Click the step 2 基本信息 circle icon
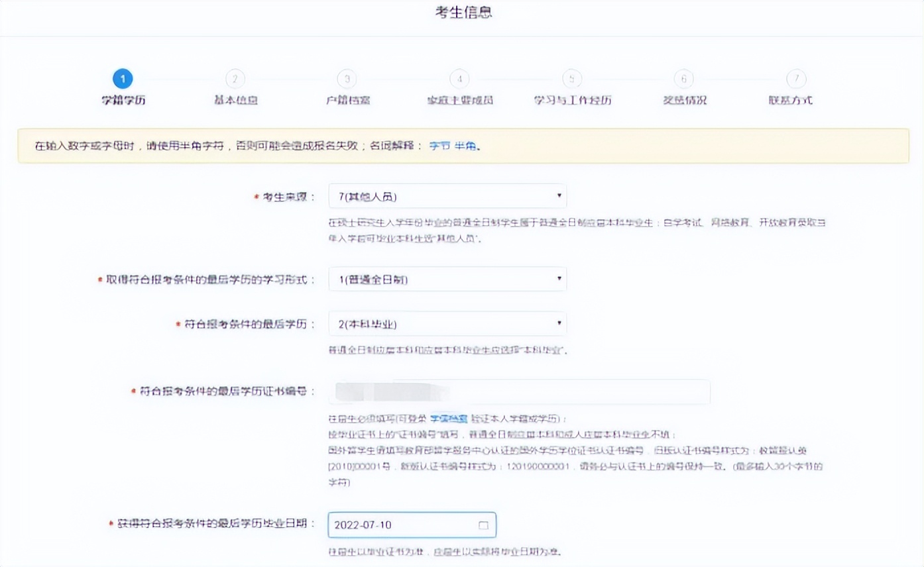 (x=235, y=77)
